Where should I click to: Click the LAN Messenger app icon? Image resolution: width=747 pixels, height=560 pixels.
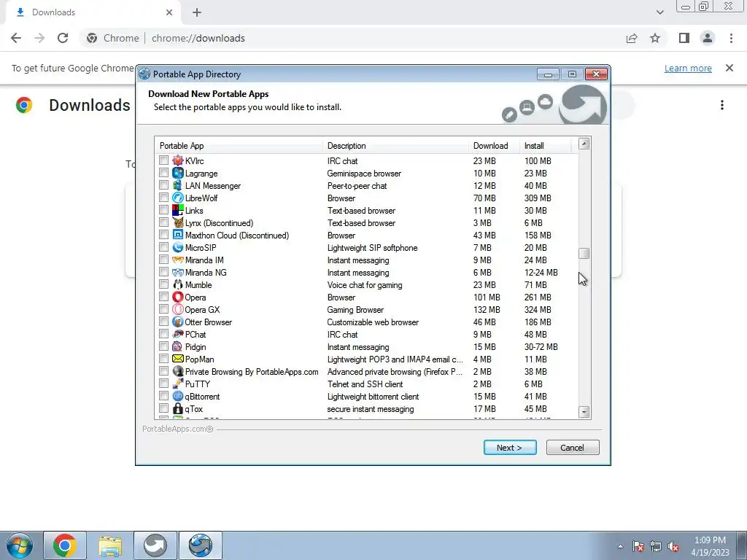coord(178,185)
